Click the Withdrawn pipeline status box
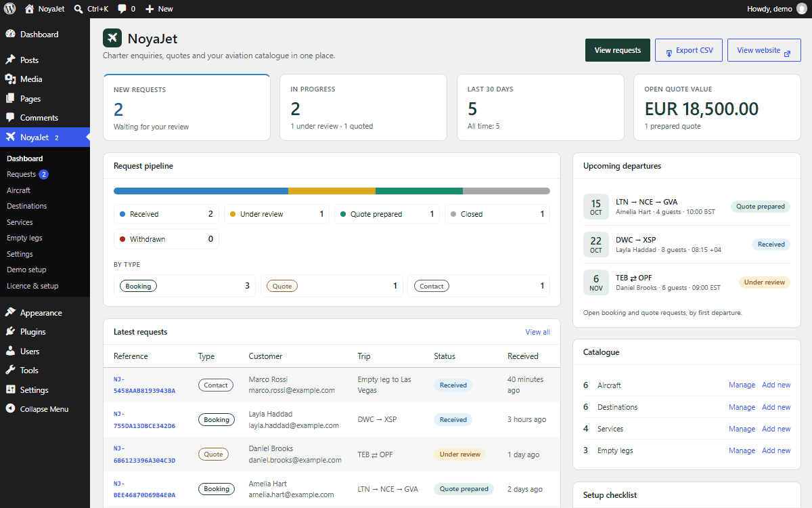This screenshot has width=812, height=508. [166, 239]
